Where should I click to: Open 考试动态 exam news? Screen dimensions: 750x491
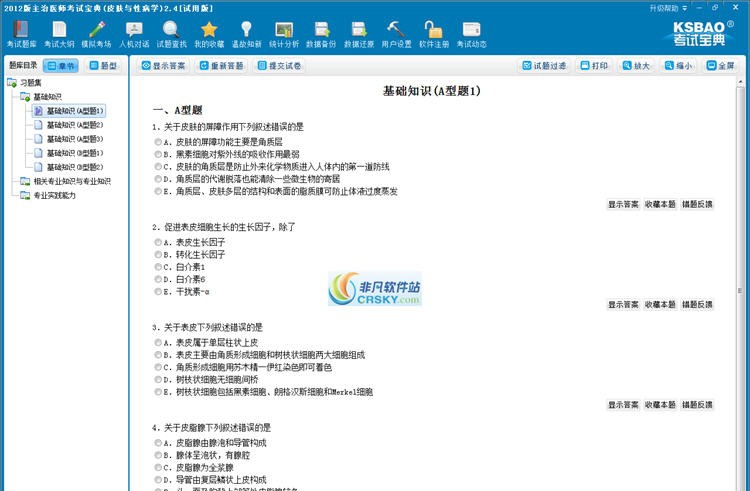(x=471, y=34)
